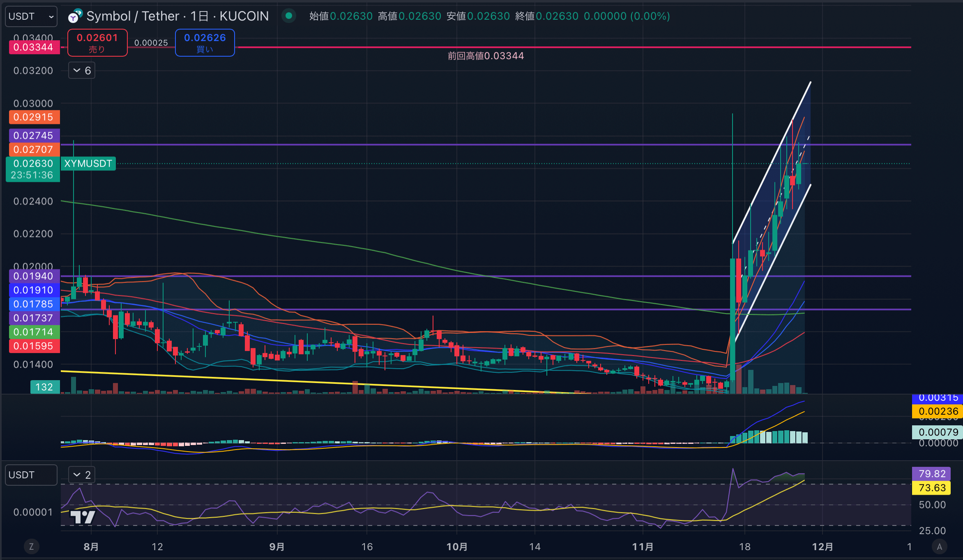Viewport: 963px width, 560px height.
Task: Click the 安値0.02630 low value
Action: point(478,16)
